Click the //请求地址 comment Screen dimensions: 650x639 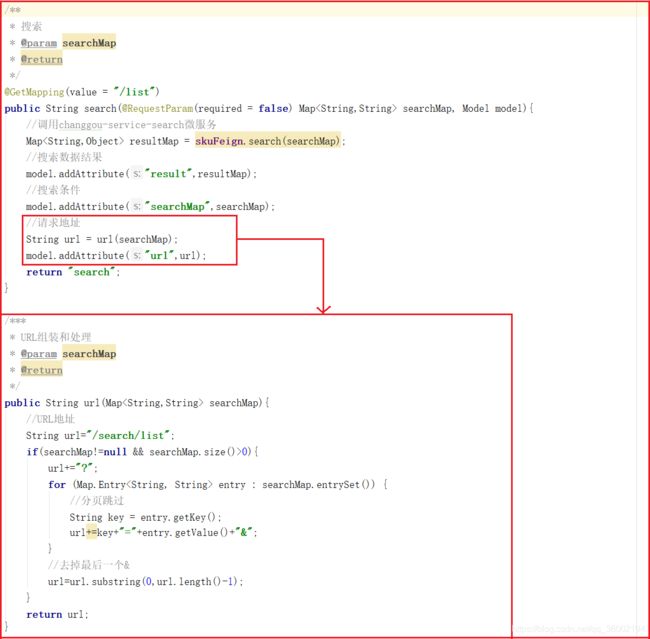point(53,223)
